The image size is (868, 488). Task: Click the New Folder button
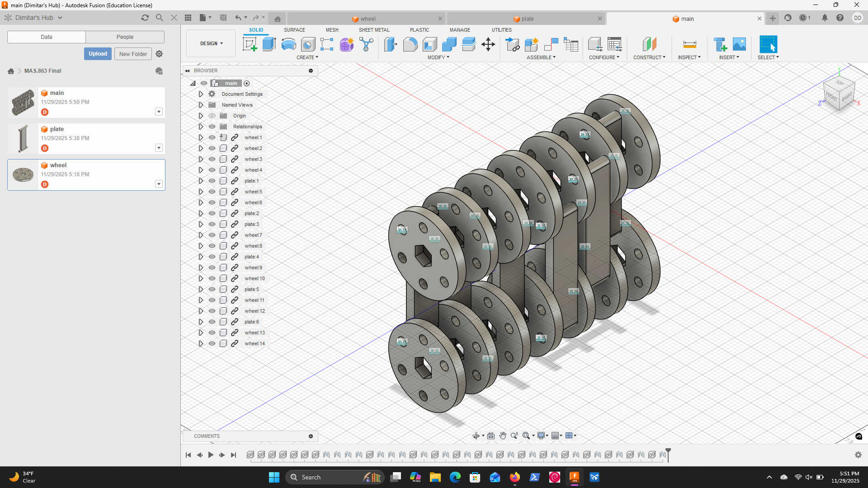pos(132,53)
